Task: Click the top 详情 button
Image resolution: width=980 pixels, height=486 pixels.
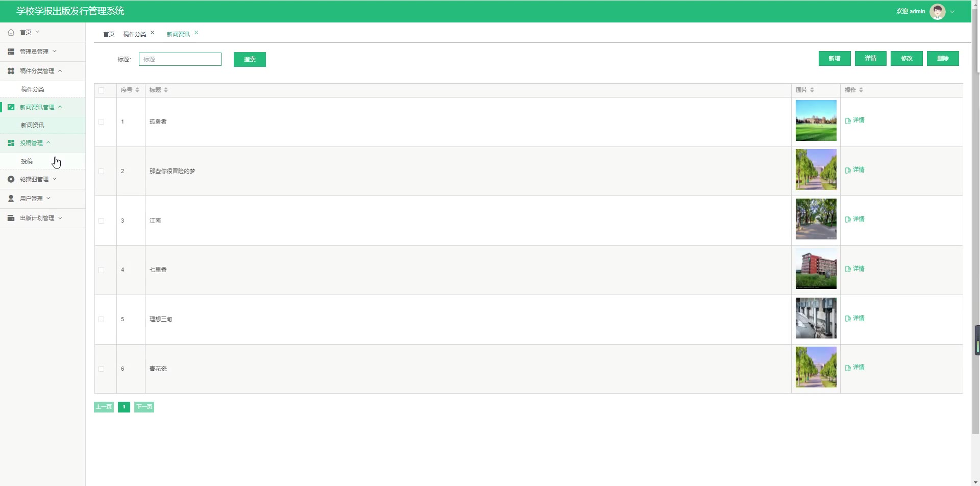Action: 871,58
